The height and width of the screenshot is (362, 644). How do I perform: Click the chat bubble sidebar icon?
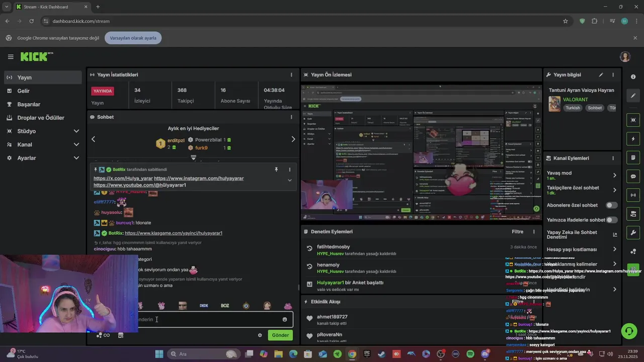click(x=633, y=176)
